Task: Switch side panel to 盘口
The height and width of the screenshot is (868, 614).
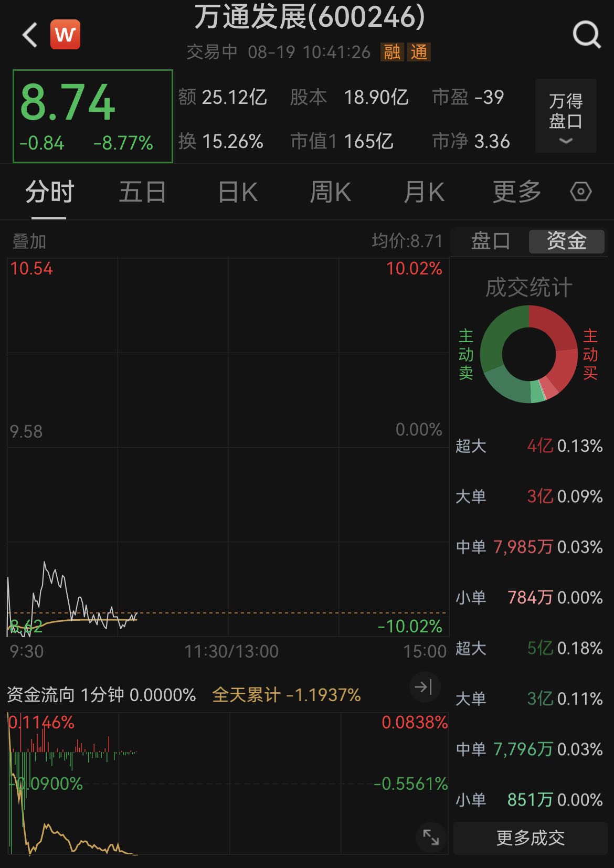Action: 490,241
